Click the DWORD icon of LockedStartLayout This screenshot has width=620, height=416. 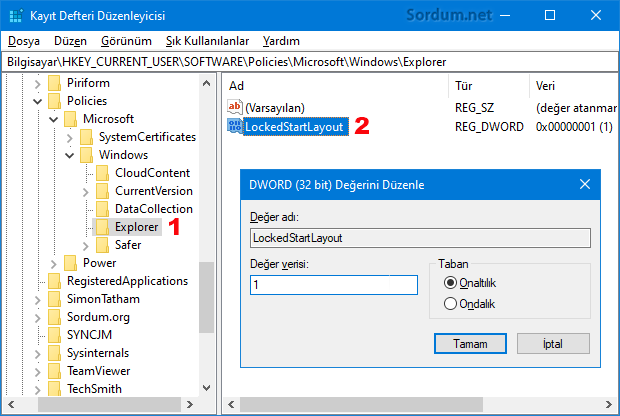coord(235,126)
